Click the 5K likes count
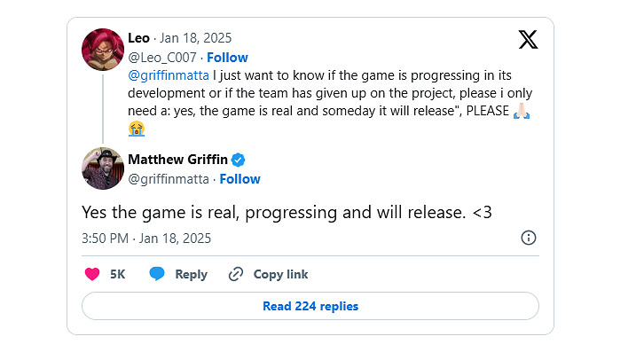Screen dimensions: 644x360 117,274
